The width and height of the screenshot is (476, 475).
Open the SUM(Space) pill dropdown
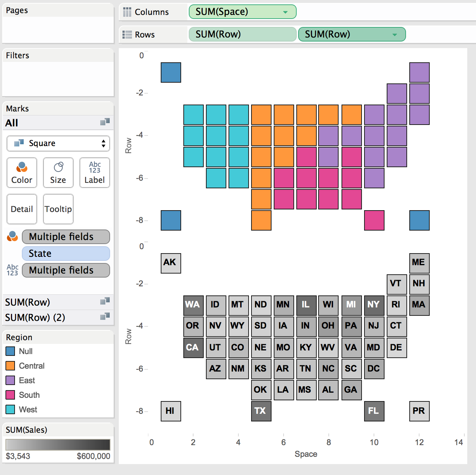click(286, 12)
